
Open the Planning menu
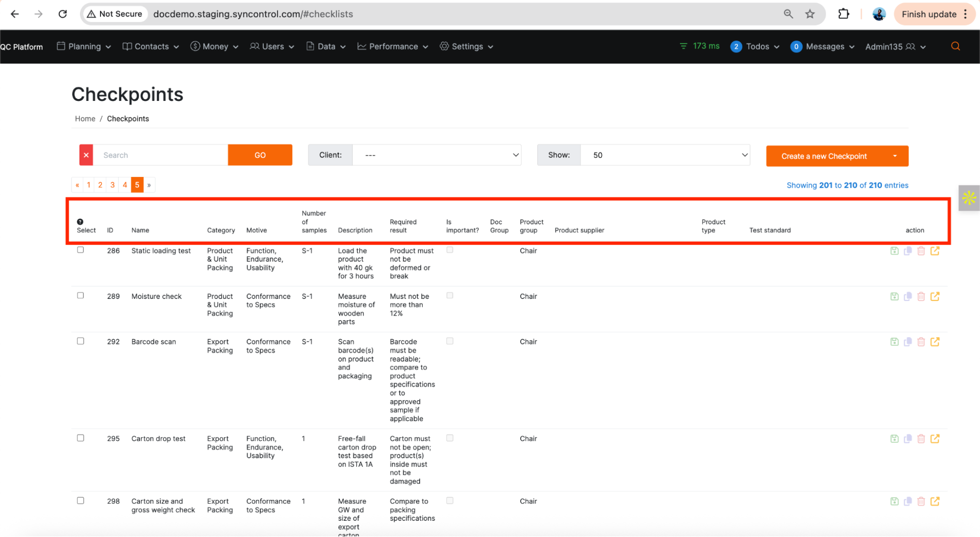click(x=84, y=47)
